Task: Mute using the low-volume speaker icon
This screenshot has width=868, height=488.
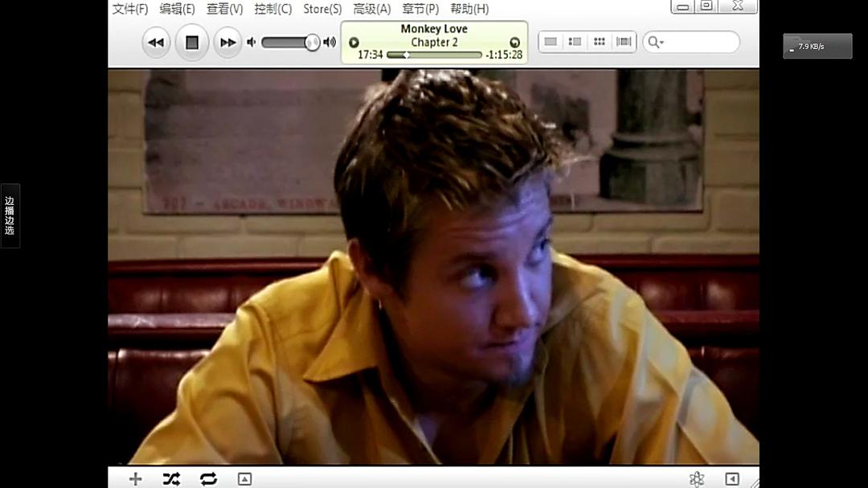Action: (252, 43)
